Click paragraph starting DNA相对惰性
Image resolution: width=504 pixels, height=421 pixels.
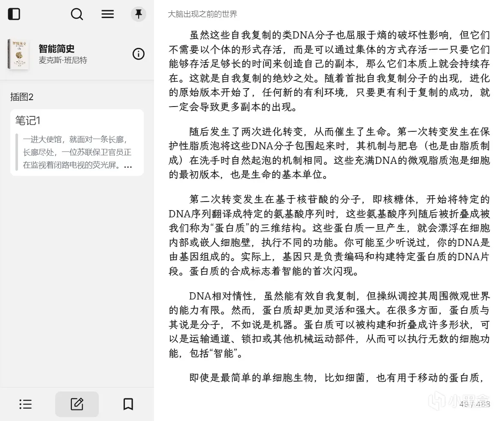329,325
